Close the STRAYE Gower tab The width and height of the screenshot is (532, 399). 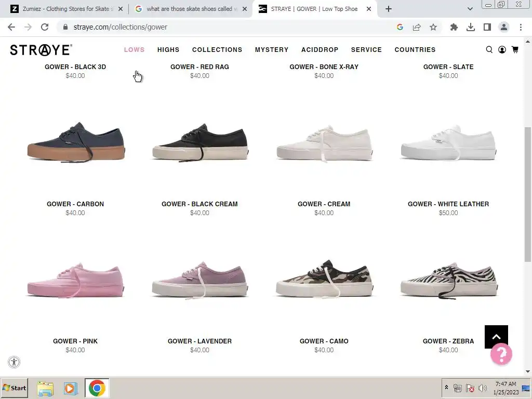click(369, 9)
